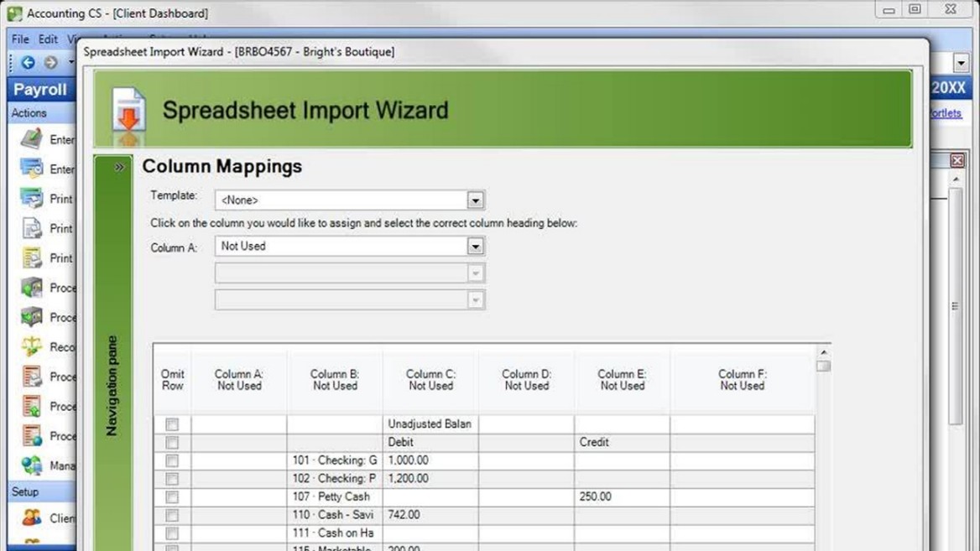980x551 pixels.
Task: Click the grid's vertical scrollbar up arrow
Action: click(x=823, y=352)
